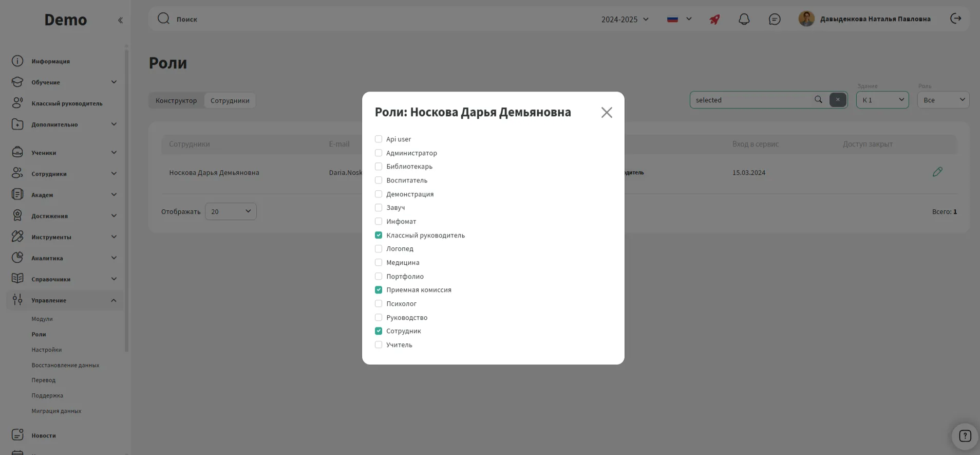This screenshot has width=980, height=455.
Task: Disable the Приемная комиссия checkbox
Action: [379, 290]
